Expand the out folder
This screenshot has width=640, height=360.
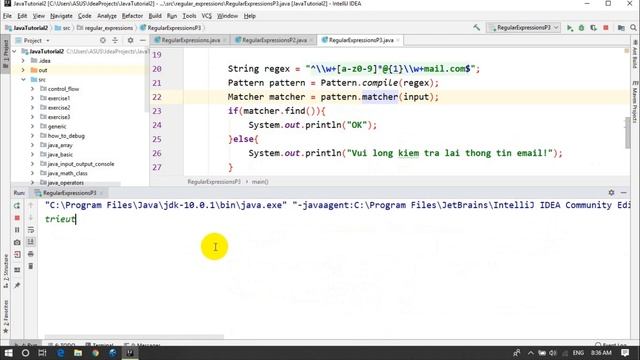point(23,70)
